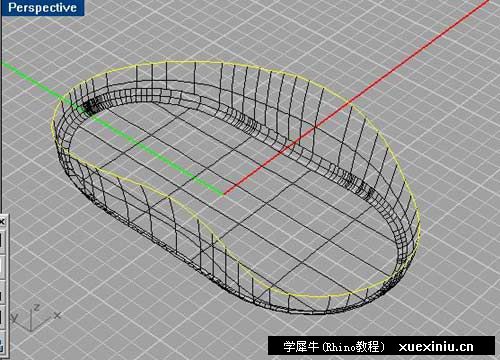Click the origin where the red and green axes meet
This screenshot has height=360, width=500.
[224, 194]
